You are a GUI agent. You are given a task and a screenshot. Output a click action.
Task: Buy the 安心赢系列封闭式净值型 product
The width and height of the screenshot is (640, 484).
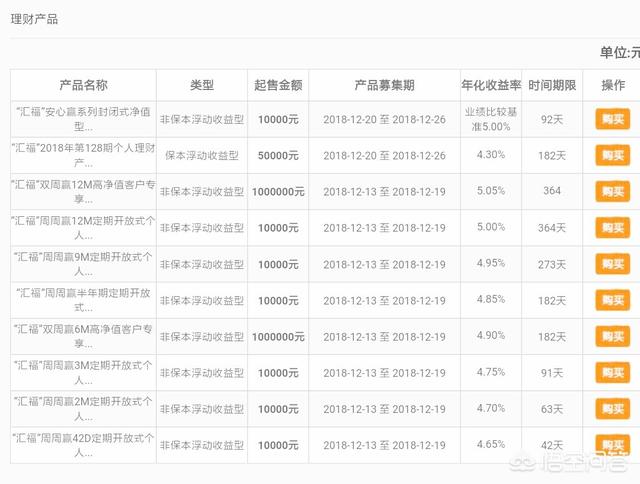(x=613, y=119)
